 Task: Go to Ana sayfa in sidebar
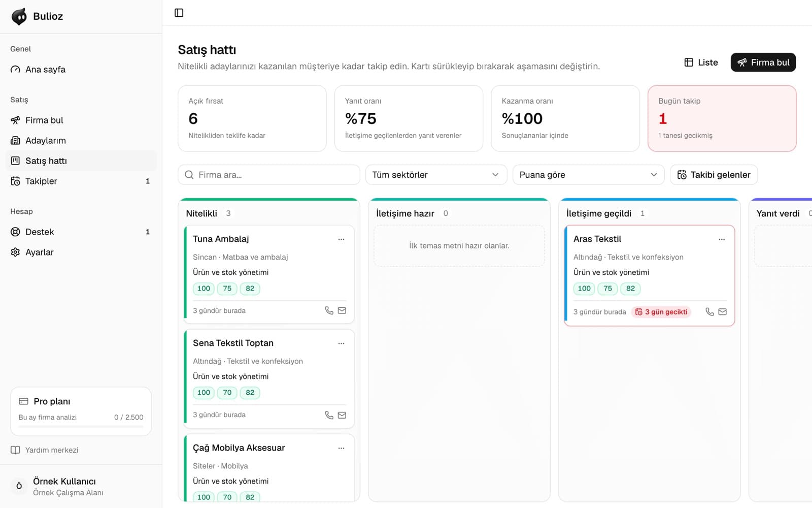81,70
